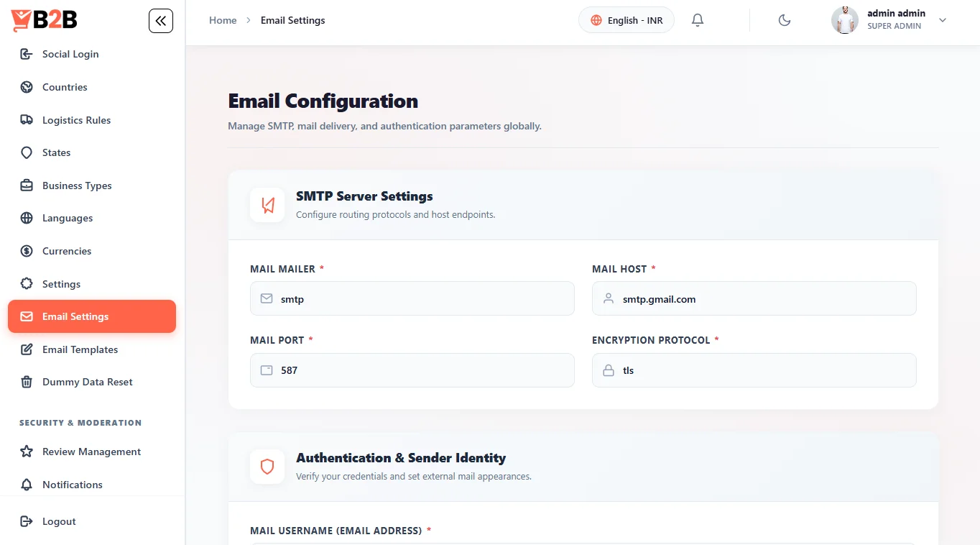This screenshot has width=980, height=545.
Task: Expand the admin admin account dropdown arrow
Action: [x=943, y=20]
